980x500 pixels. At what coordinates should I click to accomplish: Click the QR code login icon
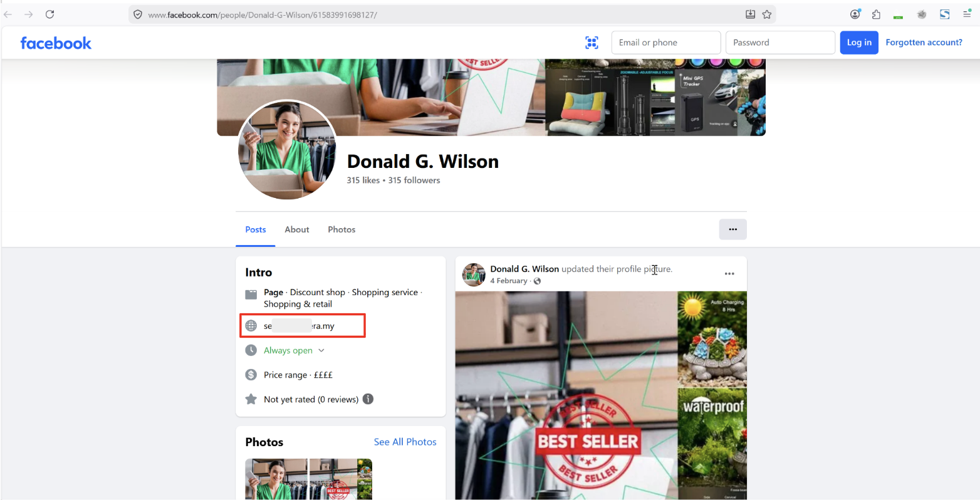point(592,43)
